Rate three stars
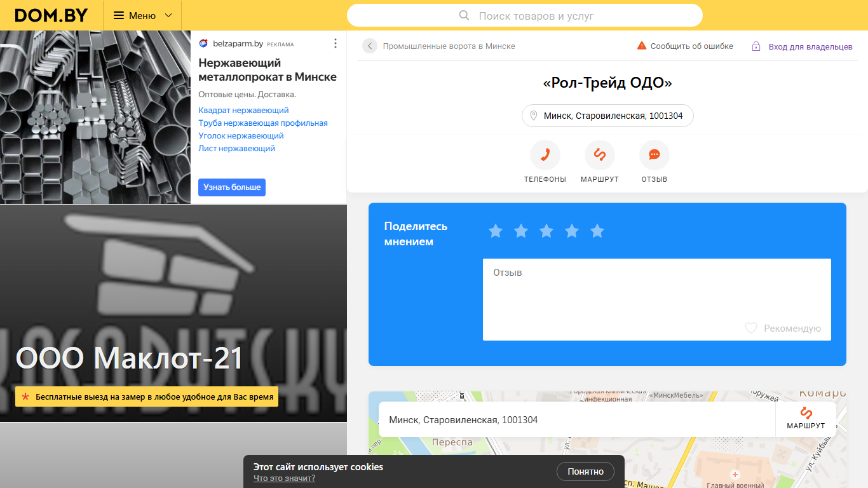The width and height of the screenshot is (868, 488). coord(546,231)
